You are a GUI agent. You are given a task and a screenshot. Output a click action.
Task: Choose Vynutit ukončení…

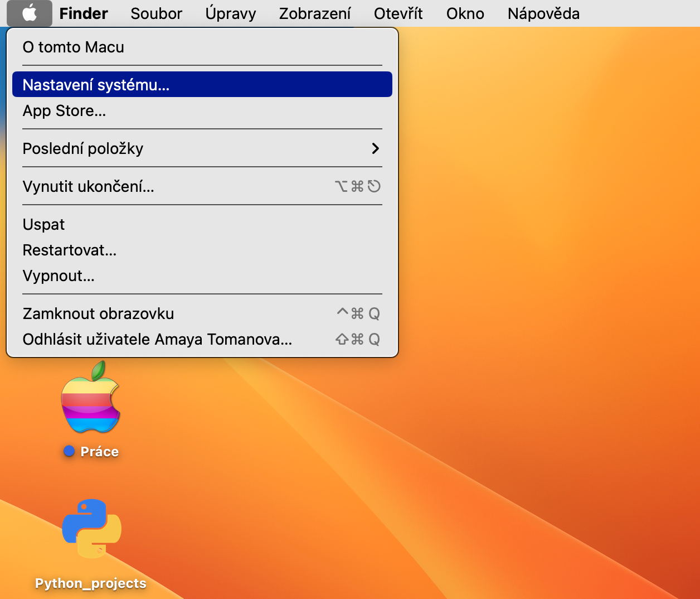point(202,186)
